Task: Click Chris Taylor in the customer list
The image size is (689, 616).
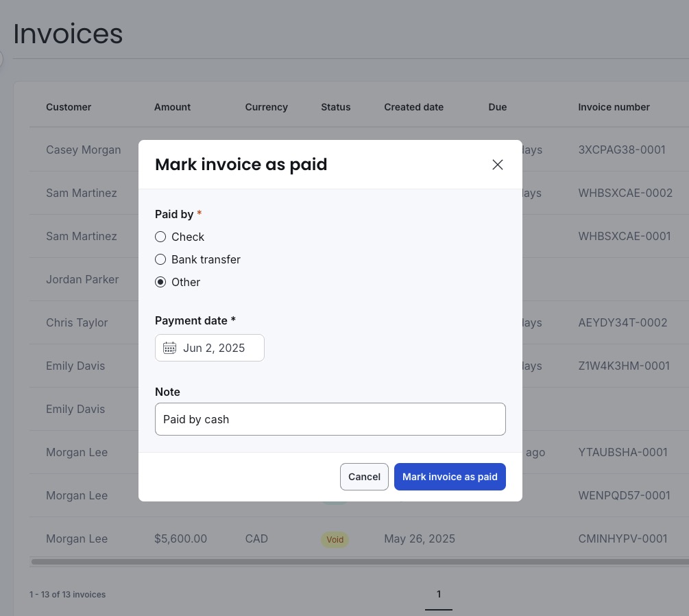Action: pyautogui.click(x=77, y=322)
